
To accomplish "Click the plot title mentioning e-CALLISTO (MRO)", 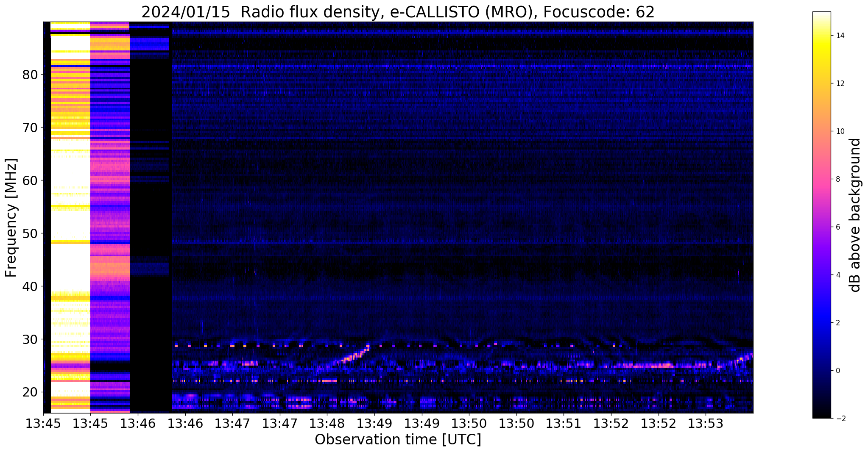I will point(398,12).
